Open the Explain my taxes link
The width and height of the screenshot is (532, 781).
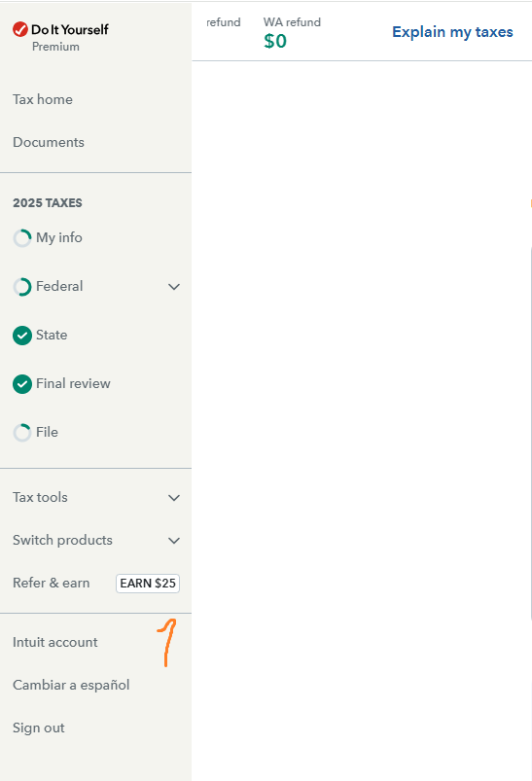[452, 32]
